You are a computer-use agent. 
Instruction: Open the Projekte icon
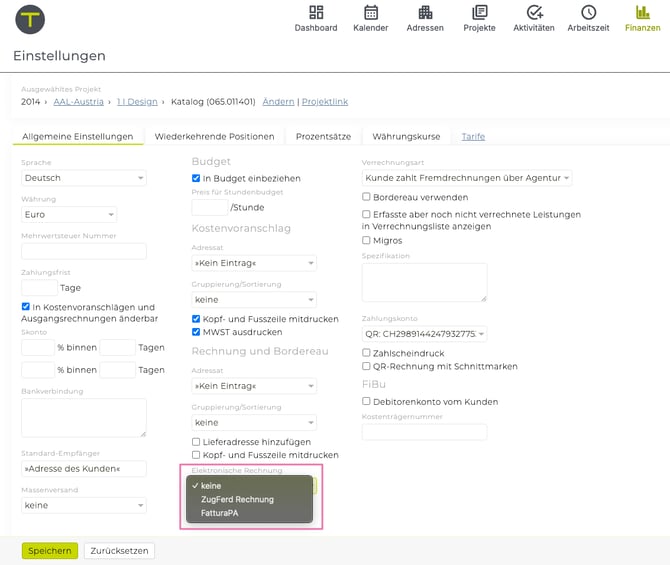click(x=479, y=13)
